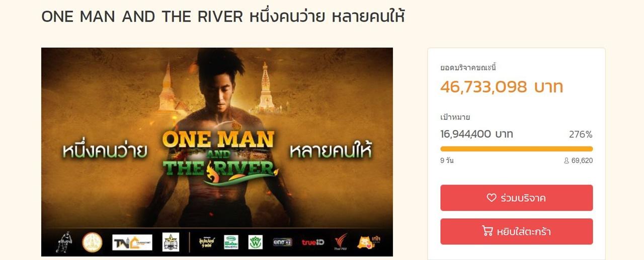Click the TNC Thananont sponsor logo
This screenshot has height=260, width=644.
132,242
